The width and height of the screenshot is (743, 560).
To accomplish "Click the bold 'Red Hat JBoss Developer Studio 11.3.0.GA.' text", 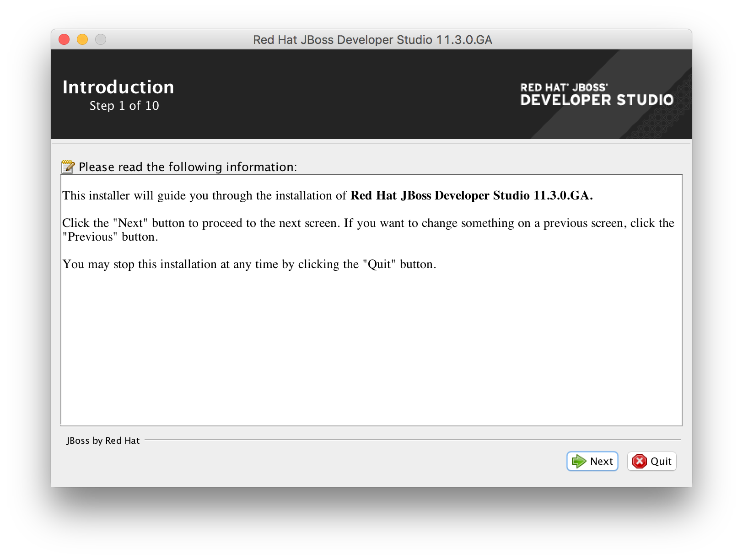I will [472, 195].
